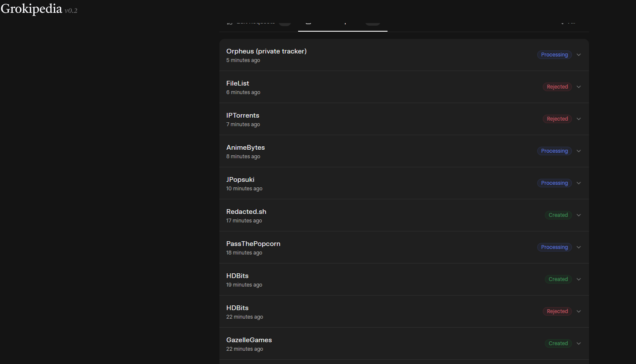Click the Created badge on HDBits row

coord(558,279)
